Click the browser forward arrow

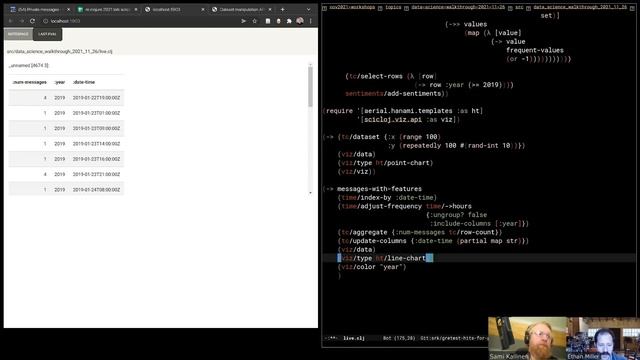pyautogui.click(x=22, y=21)
